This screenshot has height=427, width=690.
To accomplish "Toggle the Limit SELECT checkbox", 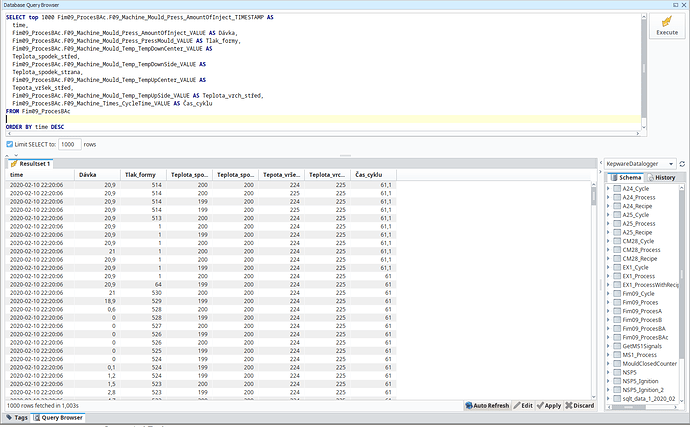I will click(x=10, y=144).
